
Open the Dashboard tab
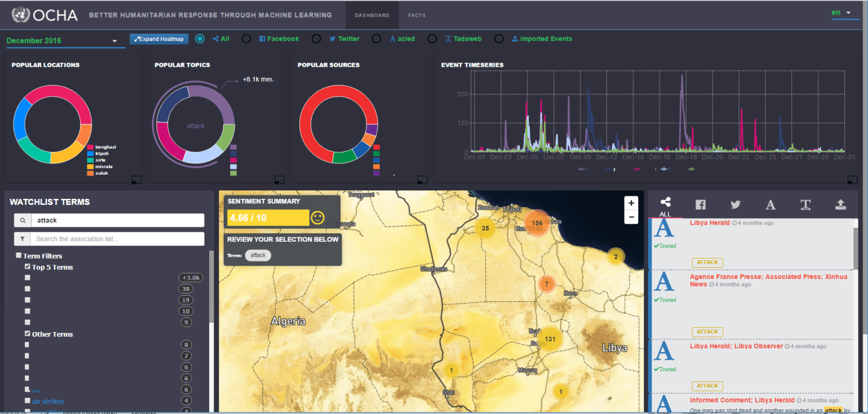372,15
